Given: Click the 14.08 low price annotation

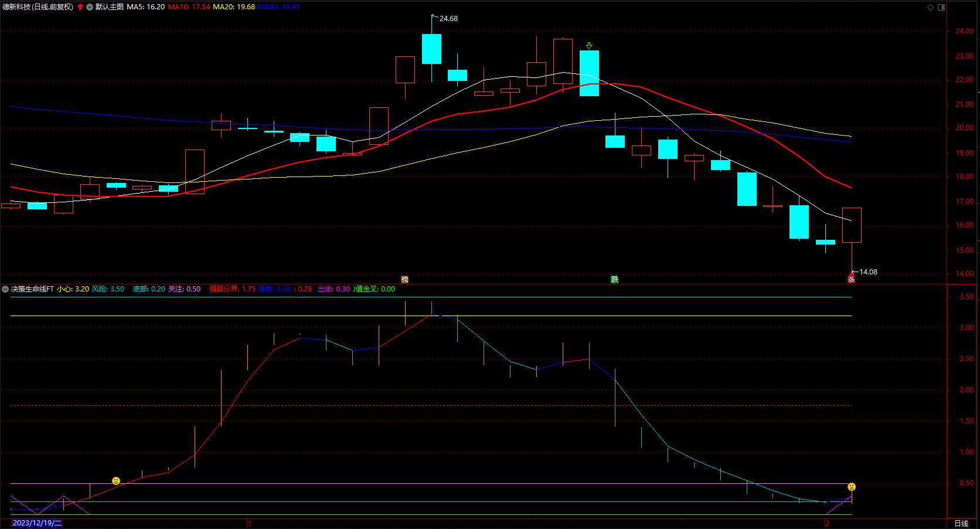Looking at the screenshot, I should pos(868,272).
